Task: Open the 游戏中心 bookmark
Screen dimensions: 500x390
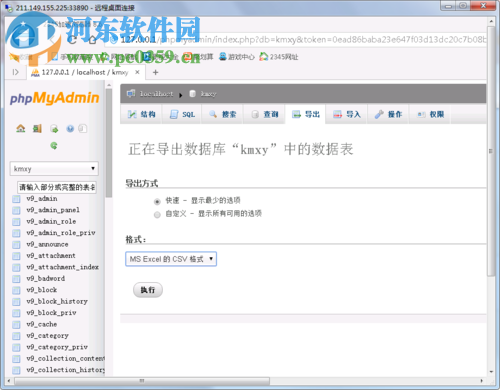Action: (x=237, y=57)
